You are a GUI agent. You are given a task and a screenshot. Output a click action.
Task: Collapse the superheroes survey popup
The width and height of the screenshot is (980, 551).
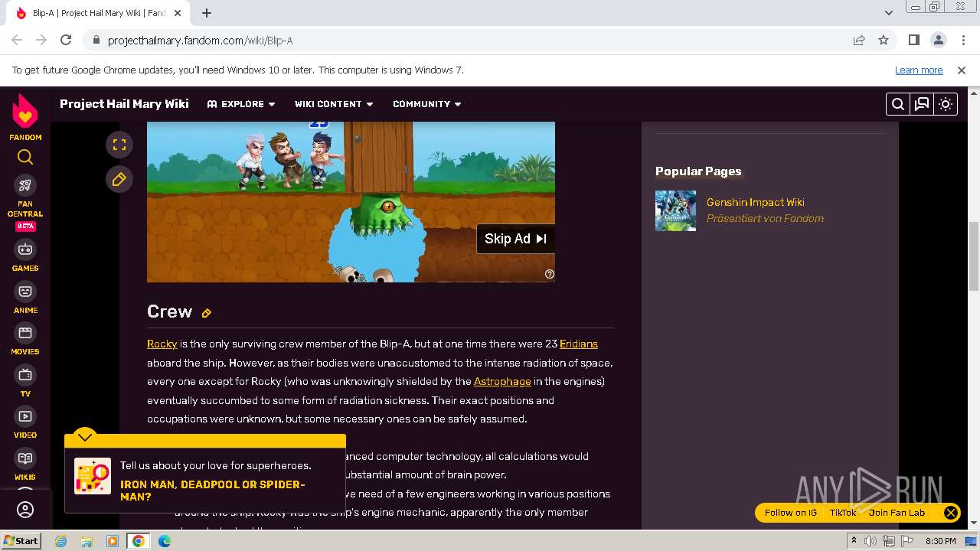(x=85, y=437)
